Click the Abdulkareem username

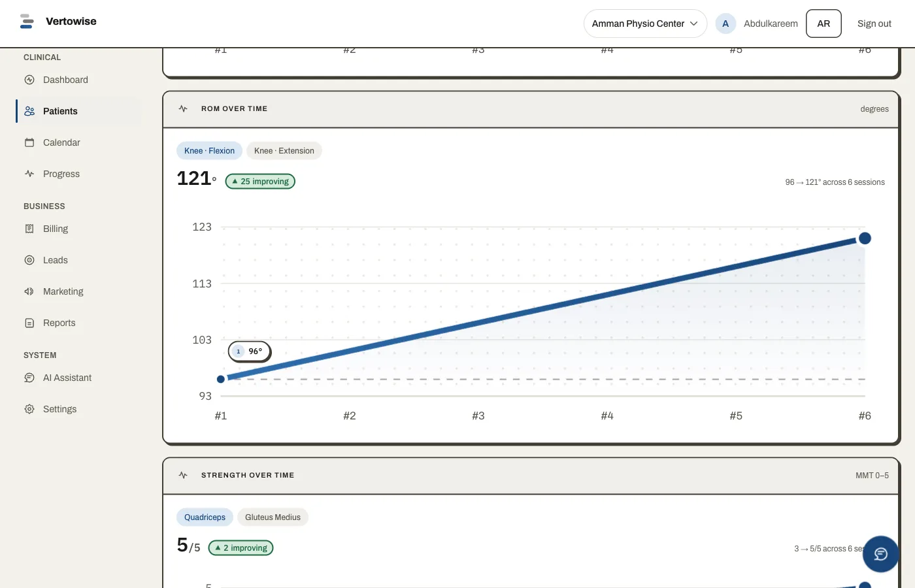[771, 24]
